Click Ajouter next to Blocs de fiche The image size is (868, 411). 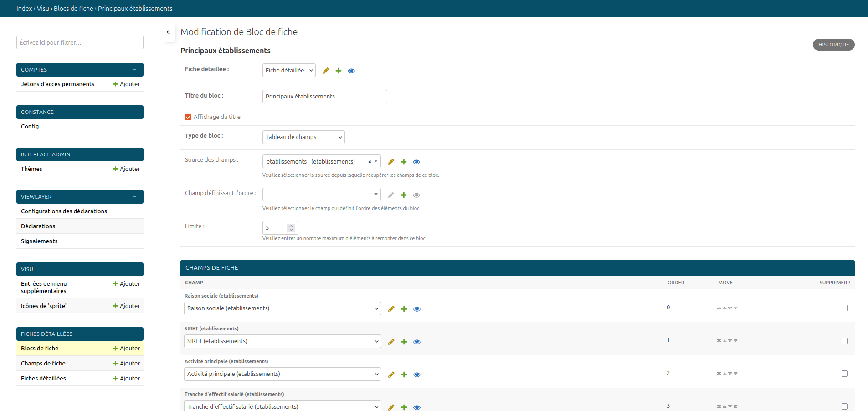click(126, 349)
